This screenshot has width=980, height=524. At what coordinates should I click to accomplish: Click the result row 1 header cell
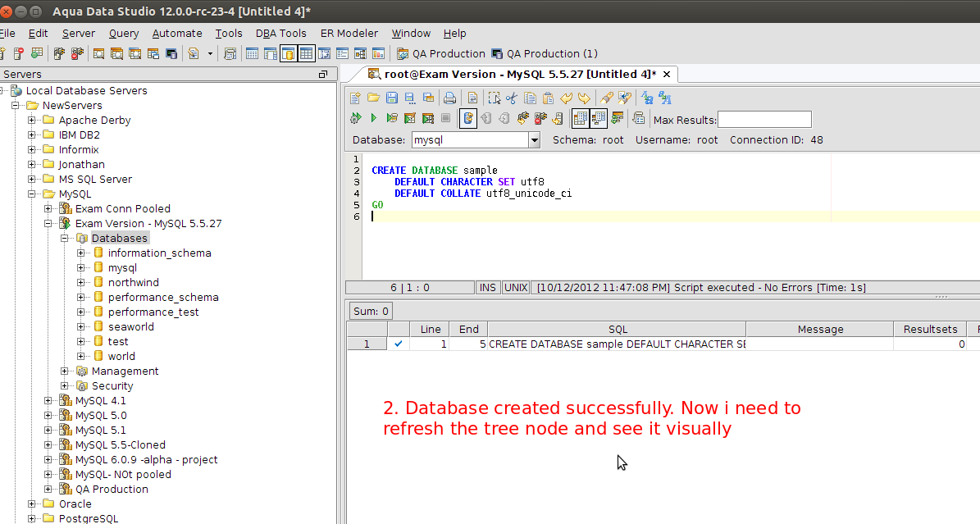tap(367, 344)
